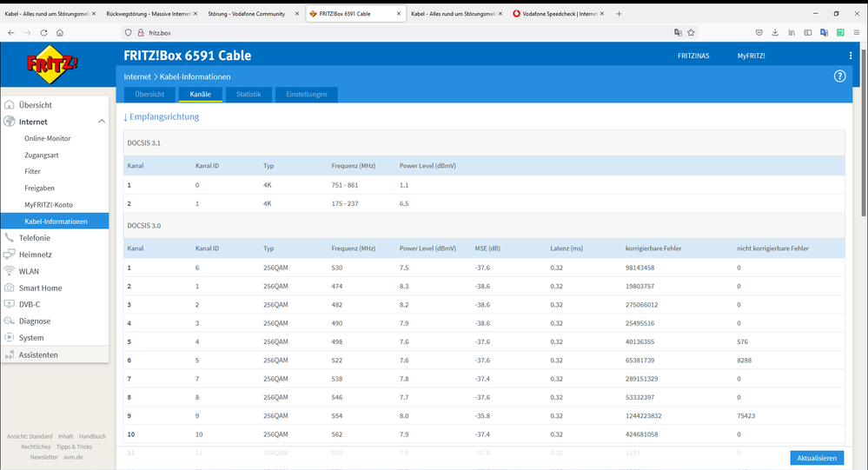Click uncorrectable errors value 8288
Viewport: 868px width, 470px height.
744,360
